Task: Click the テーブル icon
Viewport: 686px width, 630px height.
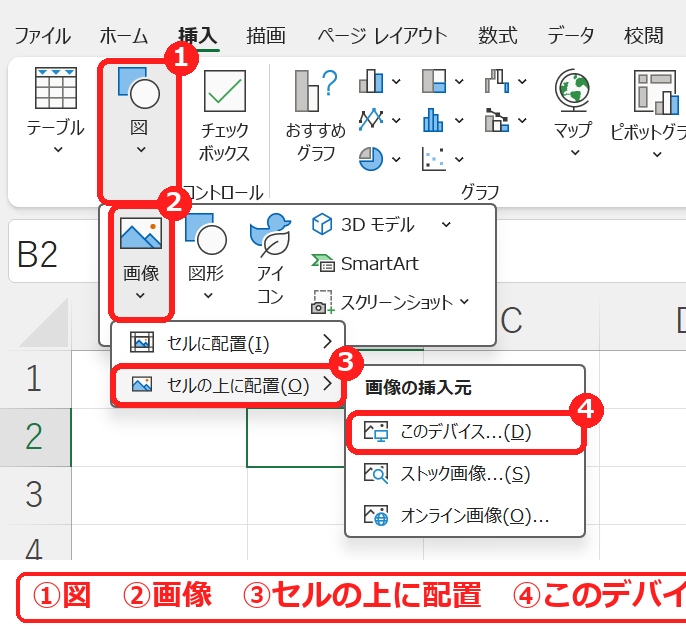Action: 56,88
